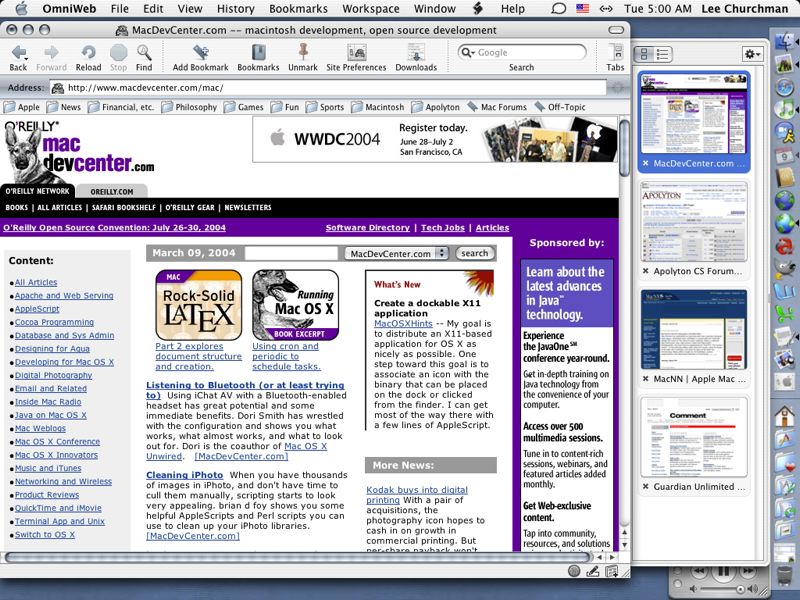800x600 pixels.
Task: Click the Find magnifier icon
Action: (x=144, y=54)
